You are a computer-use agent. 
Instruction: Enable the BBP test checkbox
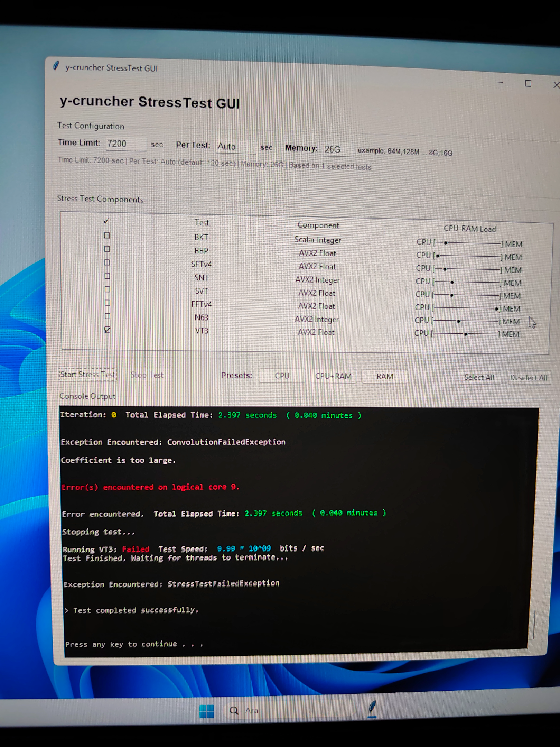pyautogui.click(x=107, y=249)
